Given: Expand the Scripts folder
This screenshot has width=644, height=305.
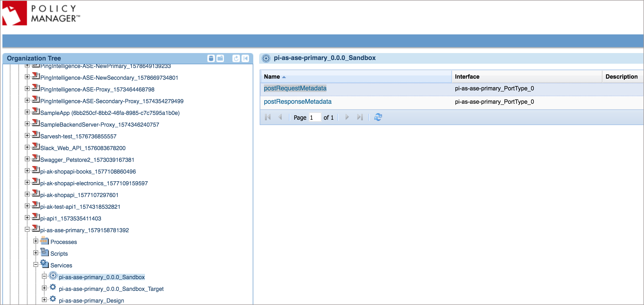Looking at the screenshot, I should pos(35,253).
